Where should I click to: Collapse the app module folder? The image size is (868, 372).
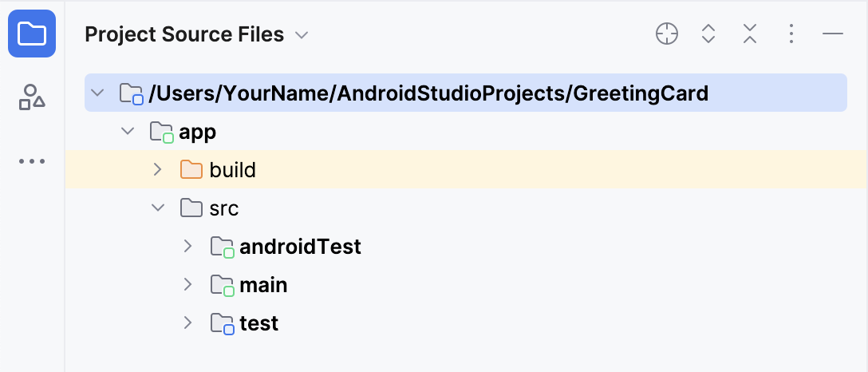128,132
